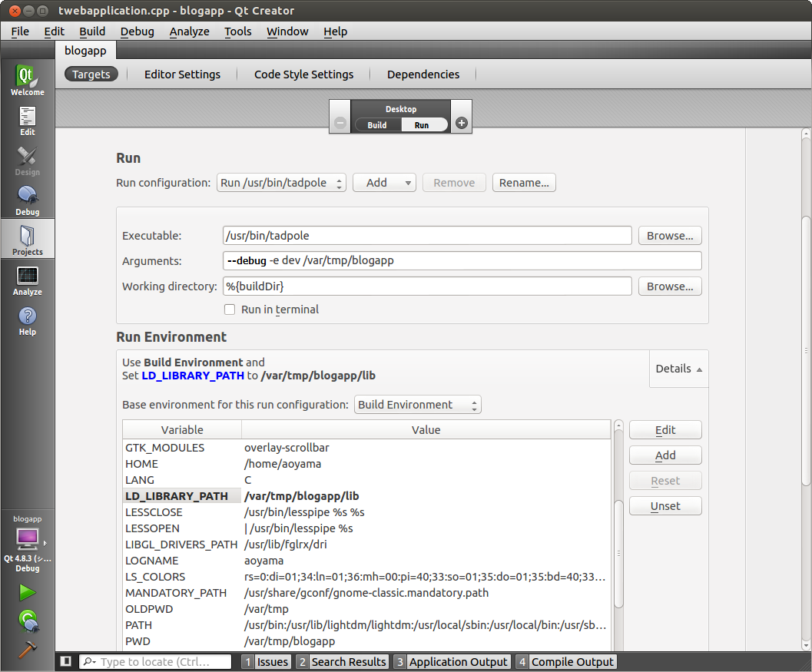
Task: Toggle the left sidebar in status bar
Action: (x=66, y=661)
